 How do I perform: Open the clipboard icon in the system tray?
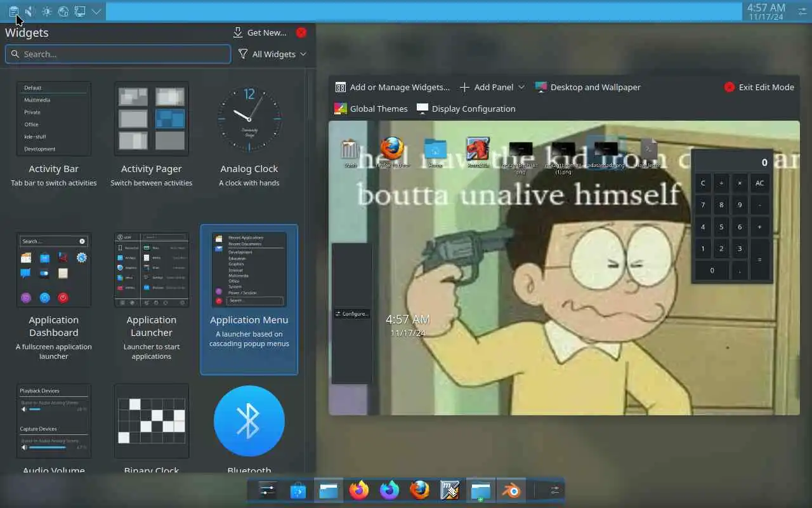[x=13, y=11]
